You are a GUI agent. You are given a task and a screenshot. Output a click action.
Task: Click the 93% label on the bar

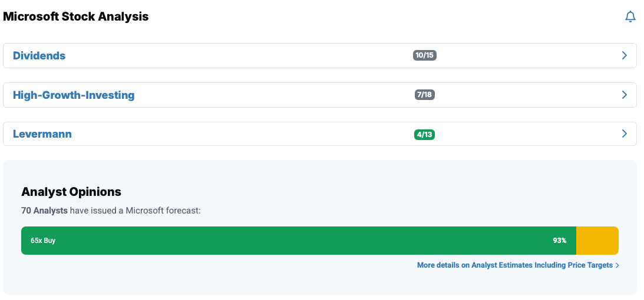(x=560, y=241)
